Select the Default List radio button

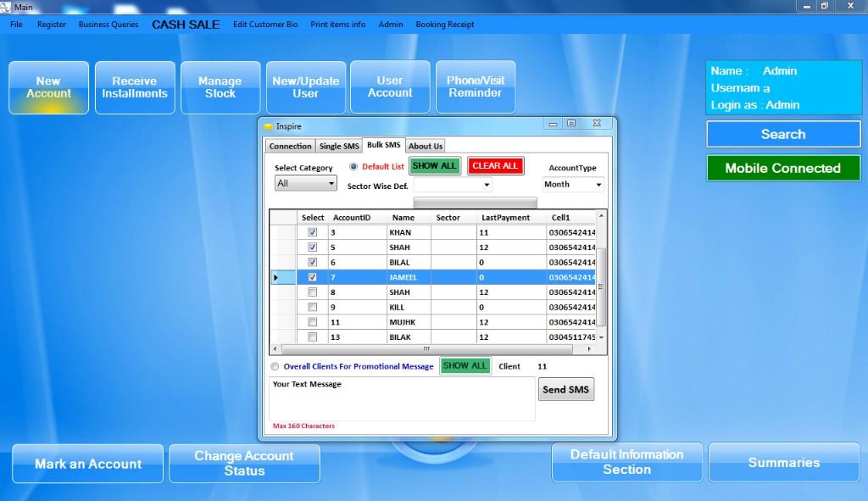353,166
